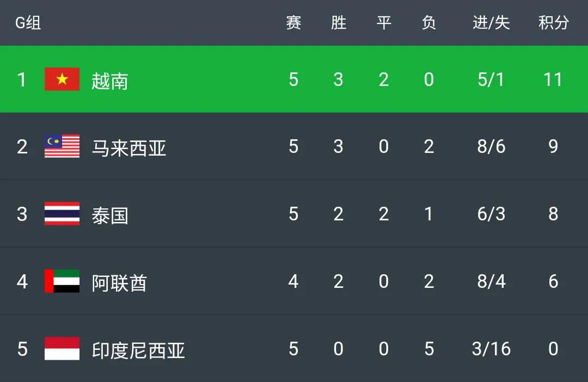
Task: Click the Vietnam flag icon
Action: click(x=62, y=79)
